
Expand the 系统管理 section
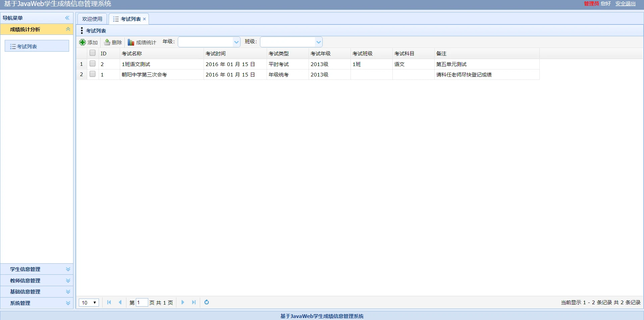pos(68,303)
